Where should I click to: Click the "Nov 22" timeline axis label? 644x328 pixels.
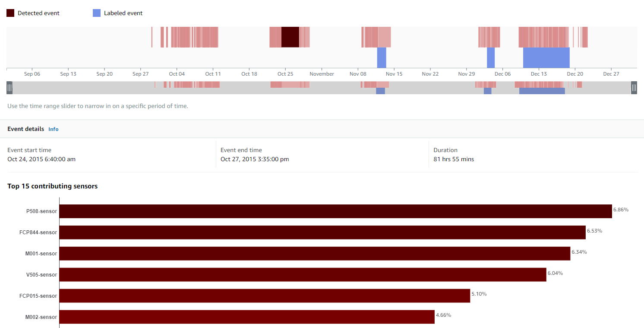tap(430, 74)
